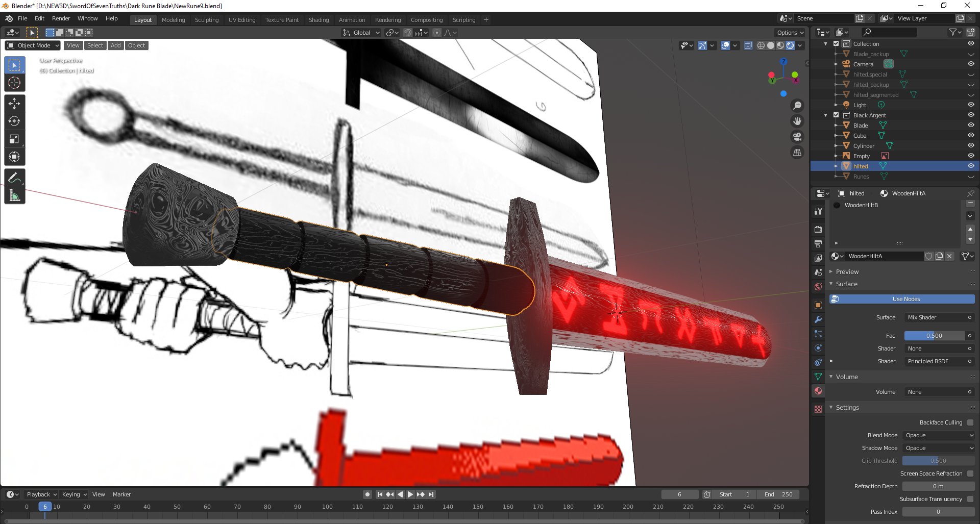980x524 pixels.
Task: Switch to the Shading workspace tab
Action: click(318, 20)
